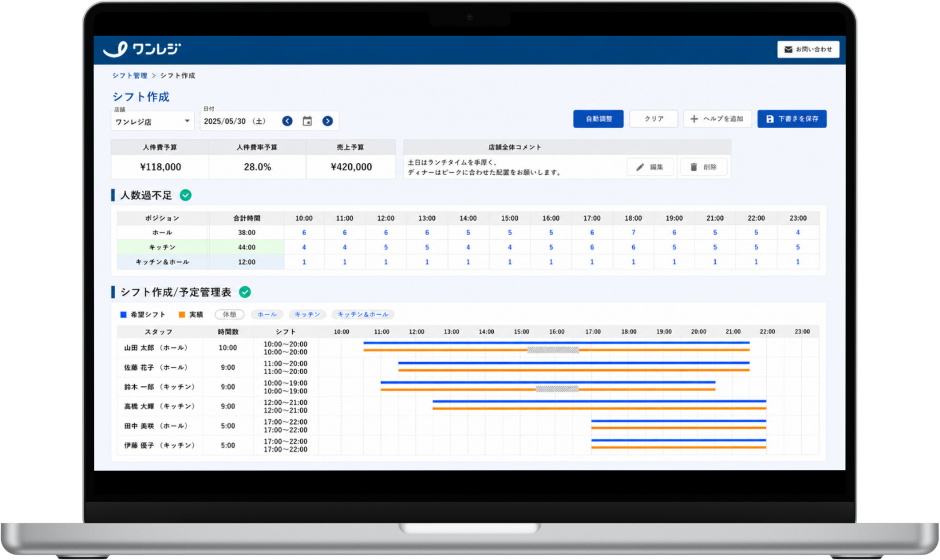Click ホール headcount 7 at 18:00

coord(633,233)
